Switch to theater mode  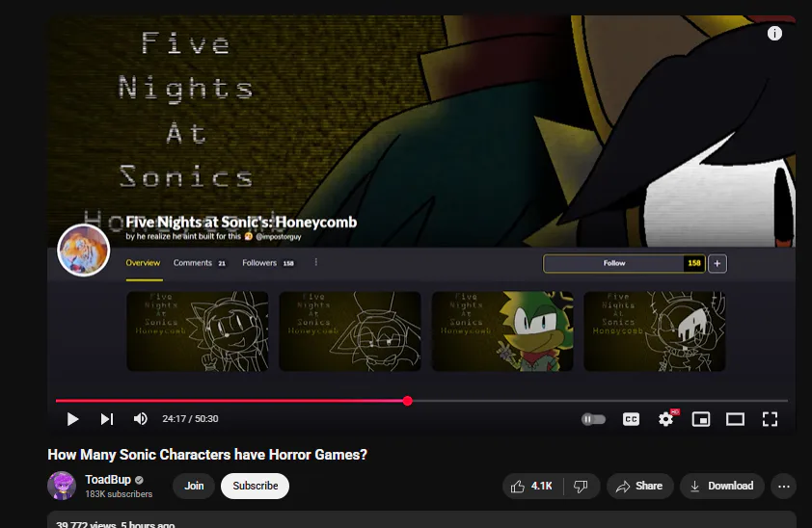736,419
